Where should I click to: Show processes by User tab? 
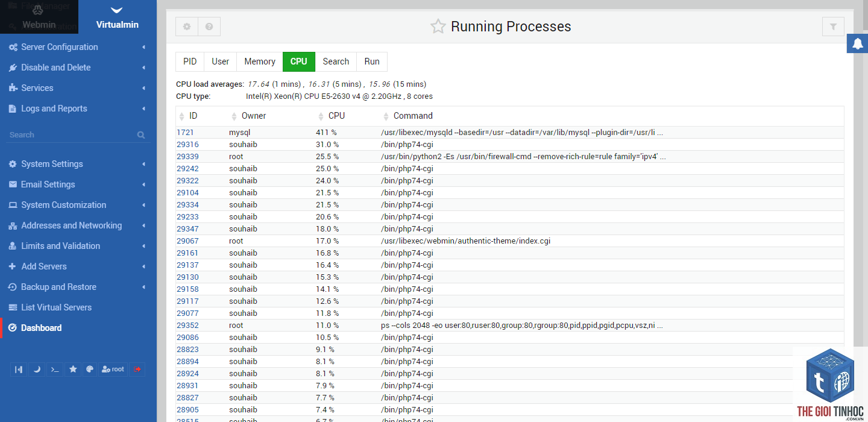pos(221,61)
